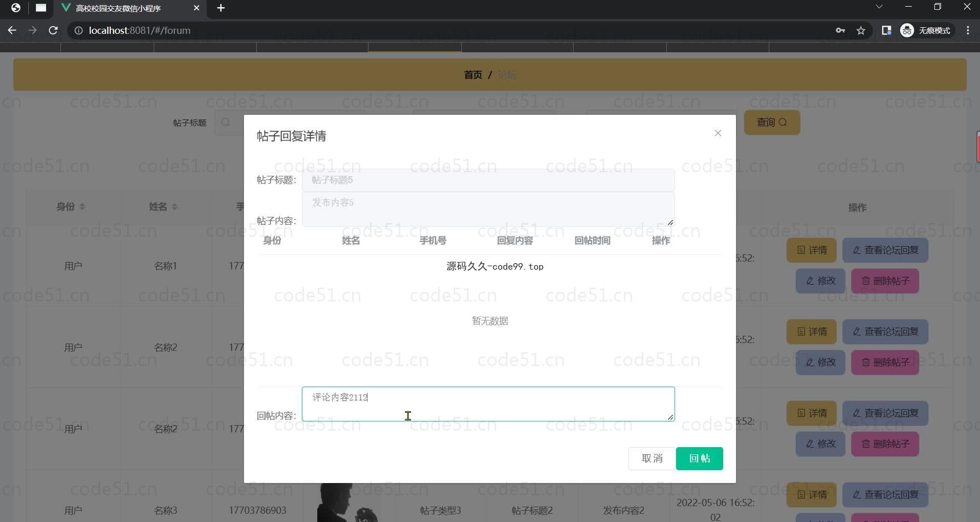Click 修改 in the 名称1 row
The height and width of the screenshot is (522, 980).
820,281
